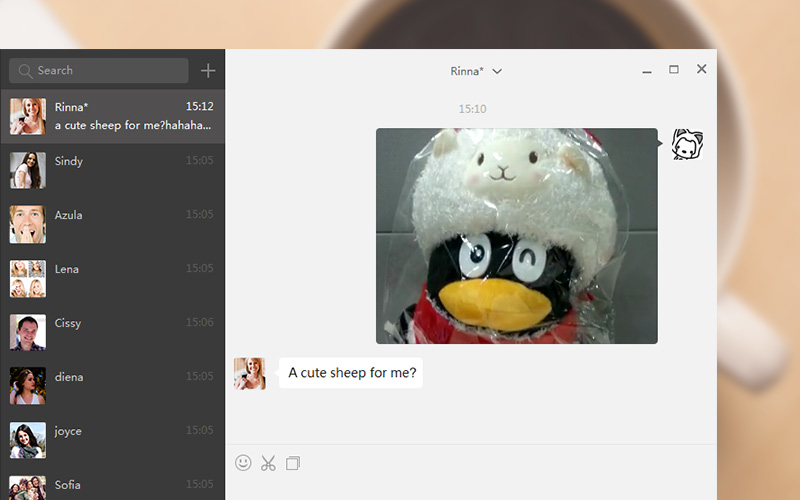
Task: Select the scissors screenshot tool
Action: pos(268,463)
